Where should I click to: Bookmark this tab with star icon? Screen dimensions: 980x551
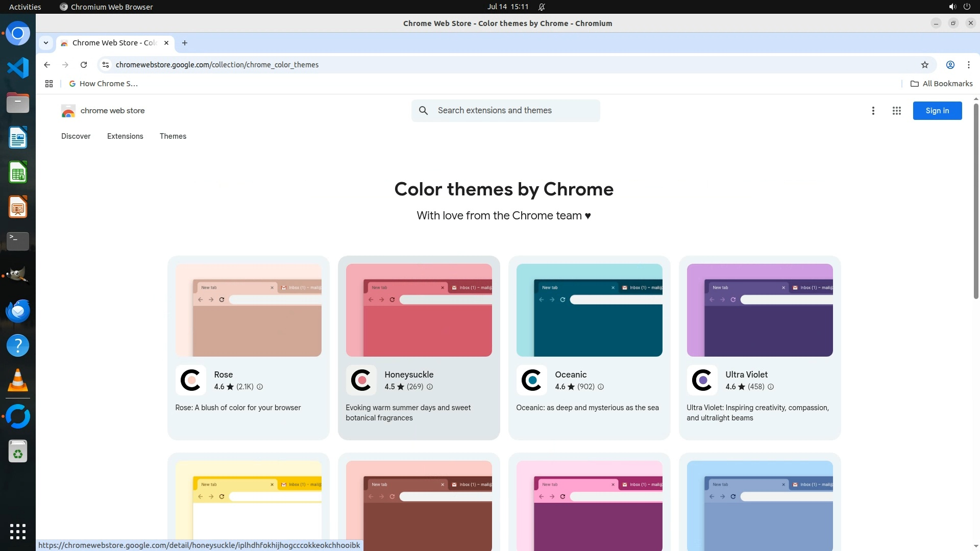(924, 65)
